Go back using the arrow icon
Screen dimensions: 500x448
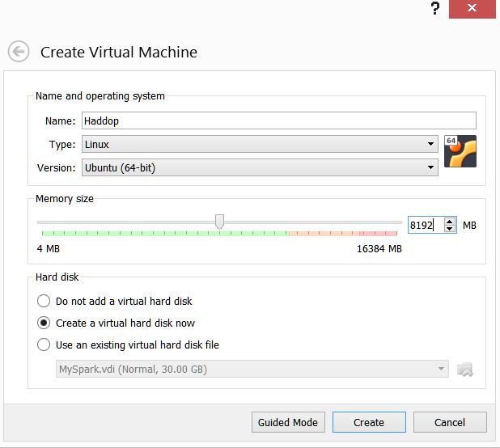click(x=19, y=51)
